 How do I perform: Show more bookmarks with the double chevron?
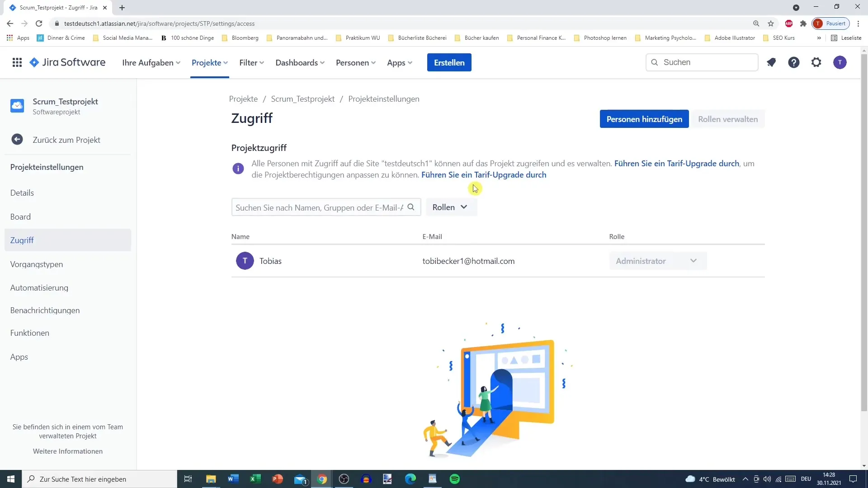pyautogui.click(x=819, y=38)
